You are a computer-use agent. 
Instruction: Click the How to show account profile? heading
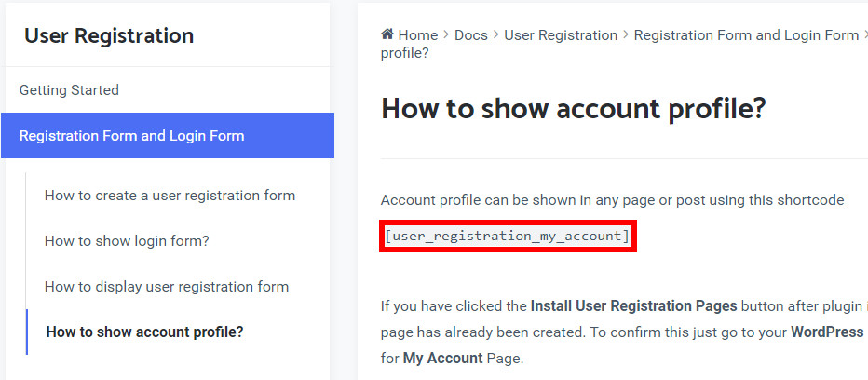pyautogui.click(x=574, y=109)
